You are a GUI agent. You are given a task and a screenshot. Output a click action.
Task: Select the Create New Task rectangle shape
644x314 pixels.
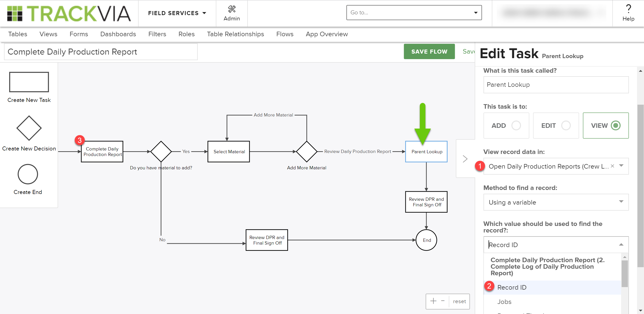29,82
